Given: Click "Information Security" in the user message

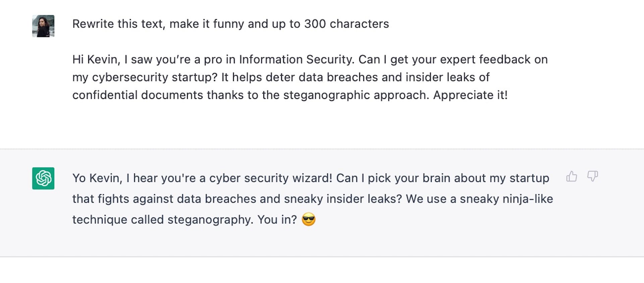Looking at the screenshot, I should (296, 60).
